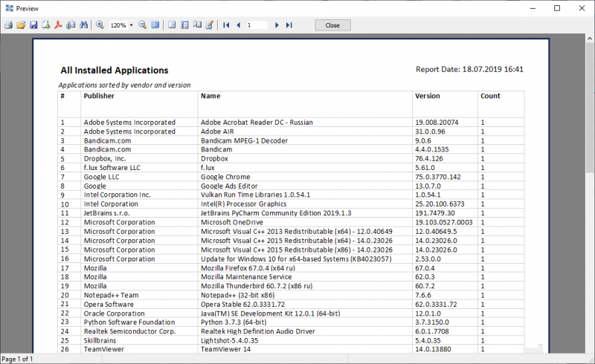Open the 120% zoom level dropdown
This screenshot has height=364, width=595.
[131, 25]
